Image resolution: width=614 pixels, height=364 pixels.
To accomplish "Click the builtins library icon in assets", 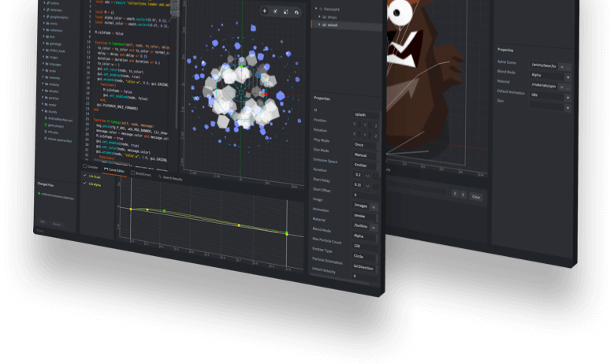I will 47,2.
